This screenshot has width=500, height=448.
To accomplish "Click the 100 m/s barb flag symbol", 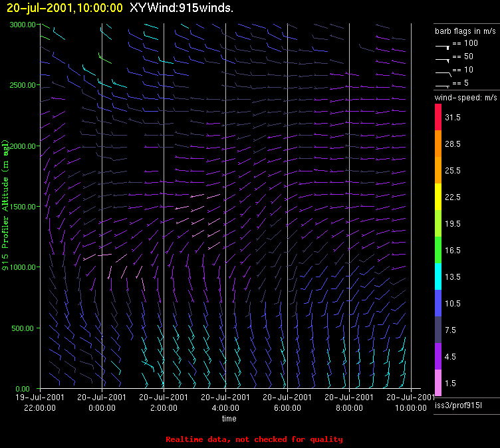I will [443, 47].
